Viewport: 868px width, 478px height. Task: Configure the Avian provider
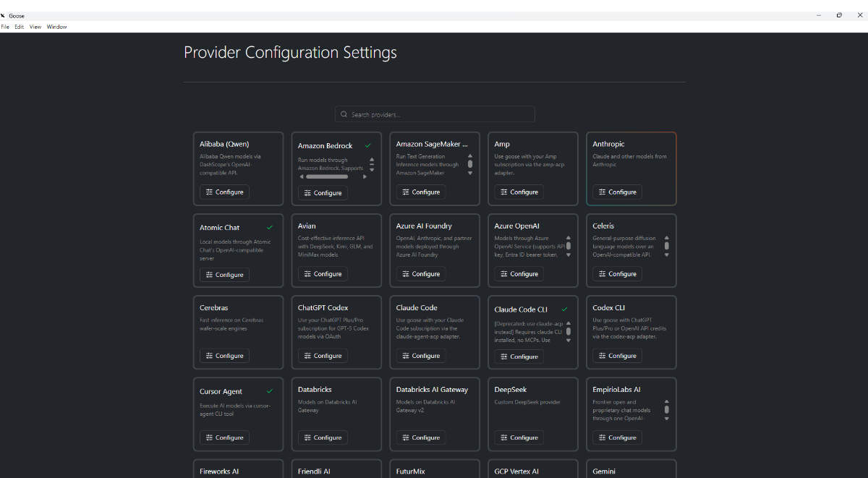pyautogui.click(x=323, y=274)
